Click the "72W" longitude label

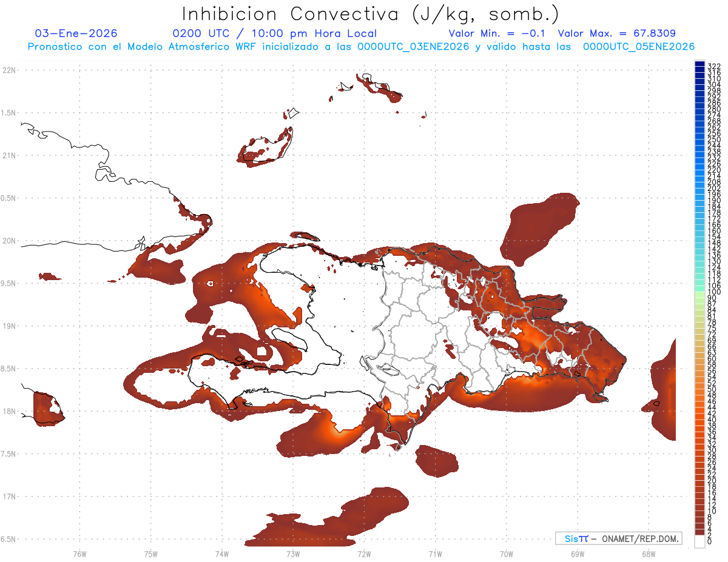pyautogui.click(x=364, y=554)
